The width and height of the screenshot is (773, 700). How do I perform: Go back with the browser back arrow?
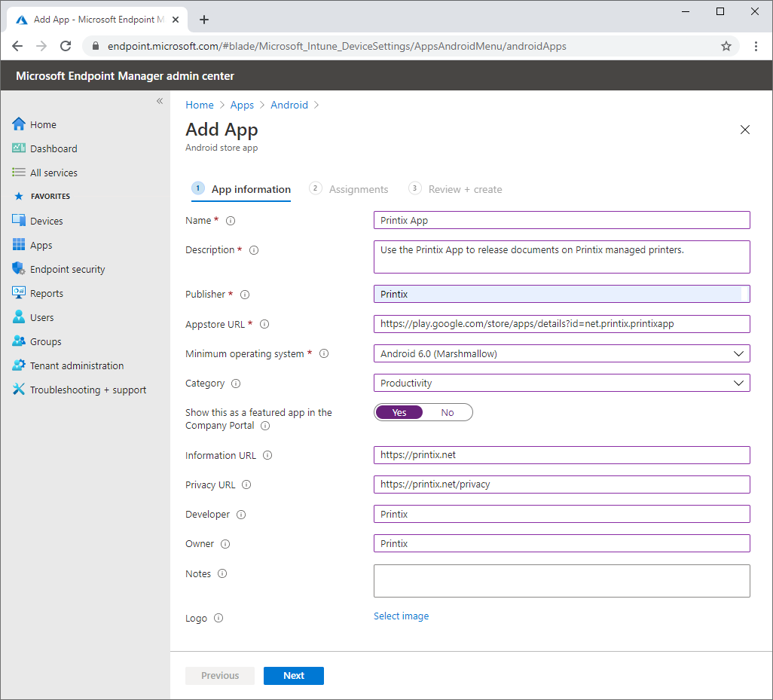[17, 46]
